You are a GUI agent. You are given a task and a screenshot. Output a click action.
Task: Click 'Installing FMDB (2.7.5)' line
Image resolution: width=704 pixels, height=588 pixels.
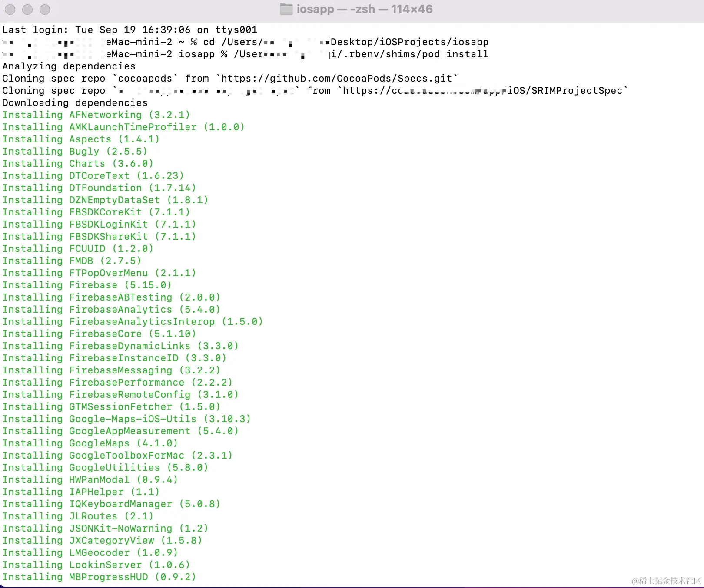click(72, 261)
